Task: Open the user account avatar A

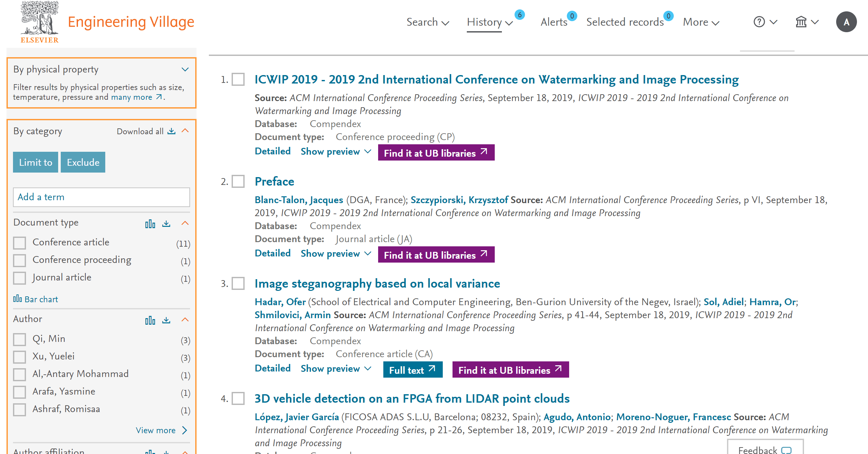Action: tap(846, 22)
